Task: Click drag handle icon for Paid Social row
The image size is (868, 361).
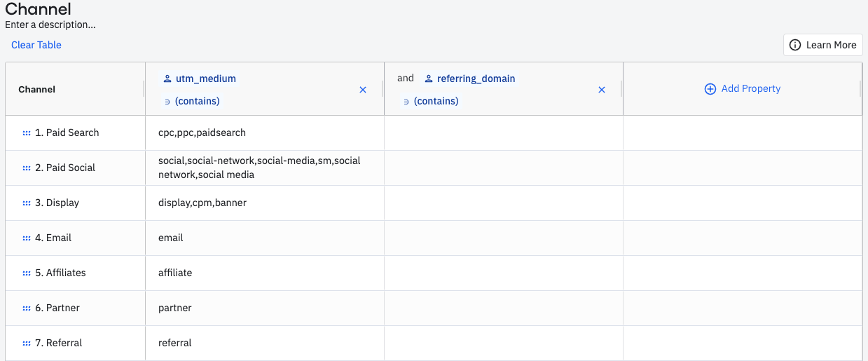Action: coord(27,168)
